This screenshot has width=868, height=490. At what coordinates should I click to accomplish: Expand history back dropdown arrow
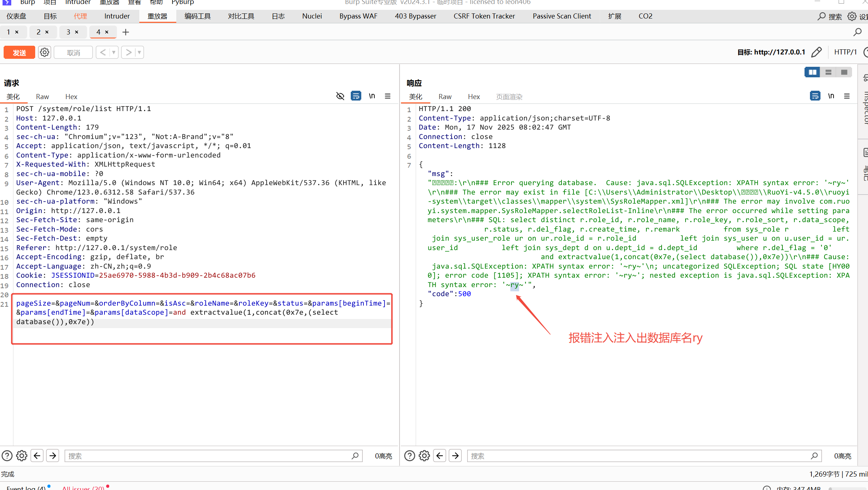point(114,52)
